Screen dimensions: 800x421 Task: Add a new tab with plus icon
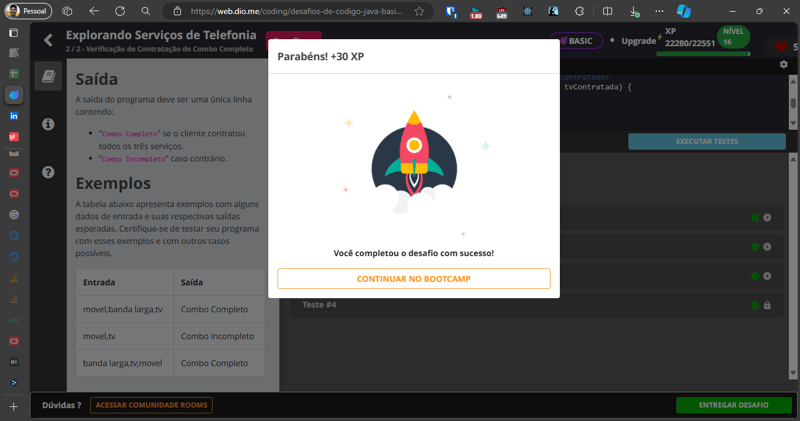pyautogui.click(x=14, y=407)
